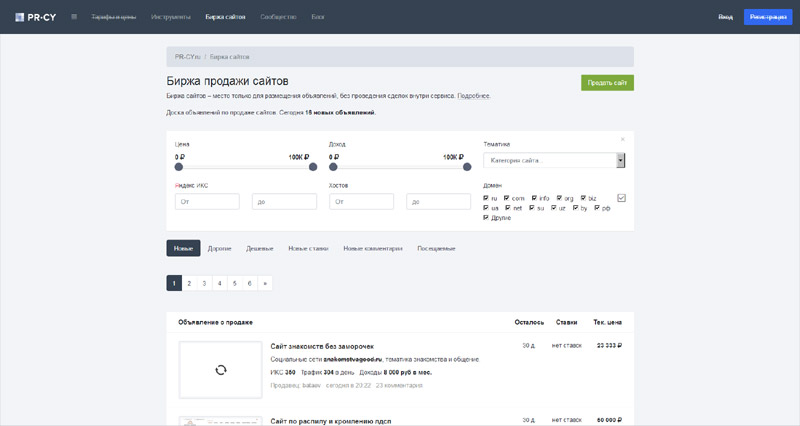800x426 pixels.
Task: Click the 'Тек. цена' column header
Action: click(607, 322)
